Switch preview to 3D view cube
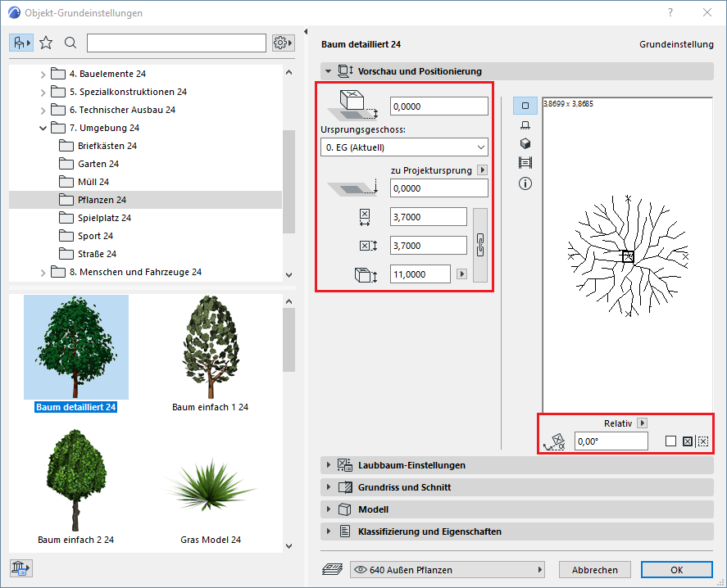The image size is (727, 588). 525,143
